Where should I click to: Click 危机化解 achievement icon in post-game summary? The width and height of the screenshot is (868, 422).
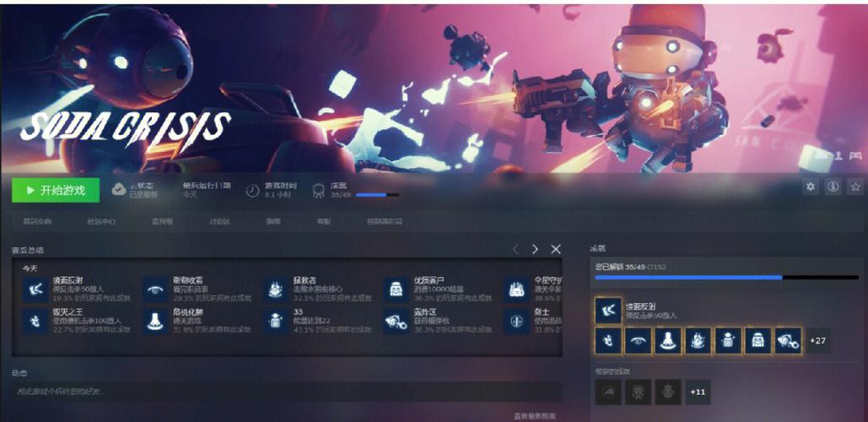[x=155, y=322]
